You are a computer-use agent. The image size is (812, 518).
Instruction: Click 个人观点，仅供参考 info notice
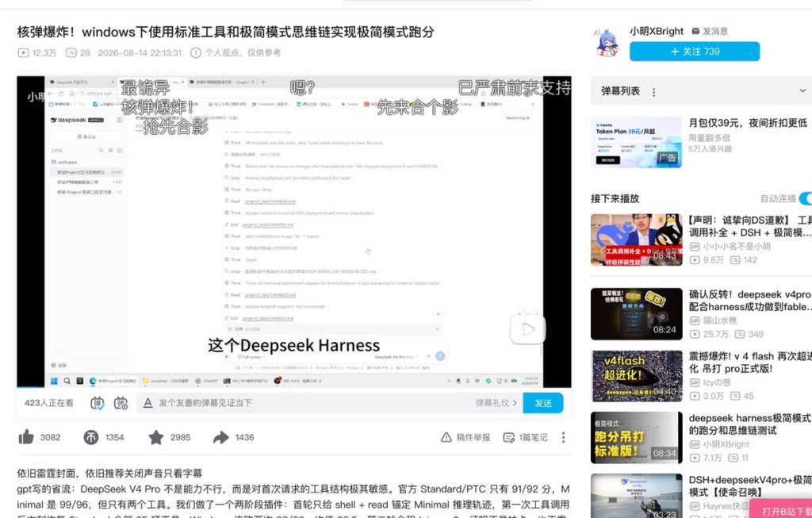click(236, 52)
